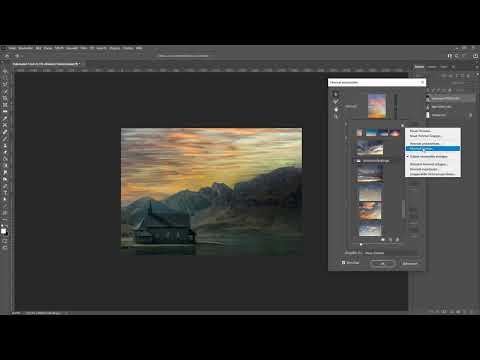This screenshot has height=360, width=480.
Task: Swap foreground and background colors icon
Action: pos(7,226)
